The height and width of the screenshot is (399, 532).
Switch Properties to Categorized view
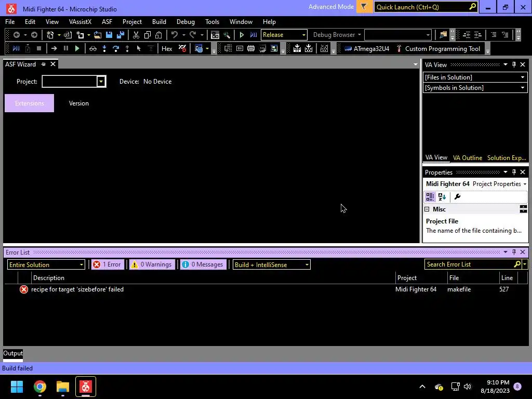pyautogui.click(x=430, y=197)
